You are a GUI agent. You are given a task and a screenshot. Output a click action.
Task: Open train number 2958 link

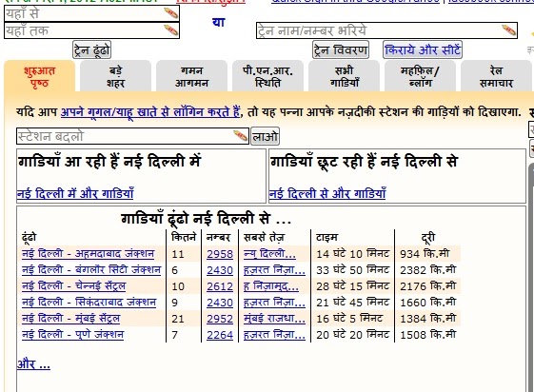220,254
